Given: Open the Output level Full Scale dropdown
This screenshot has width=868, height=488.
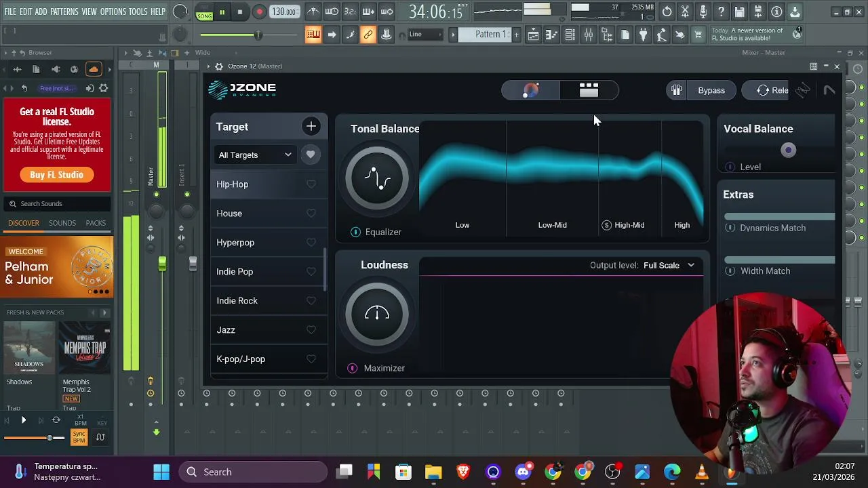Looking at the screenshot, I should pos(669,266).
